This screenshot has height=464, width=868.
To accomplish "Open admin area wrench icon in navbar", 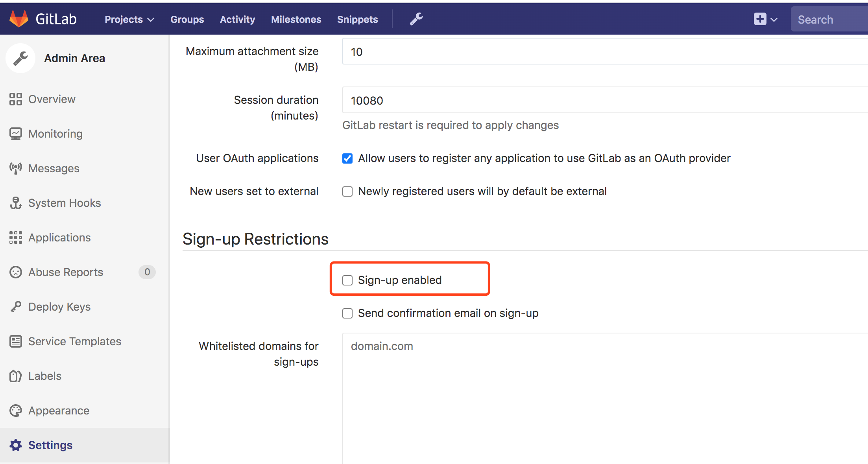I will pos(416,19).
